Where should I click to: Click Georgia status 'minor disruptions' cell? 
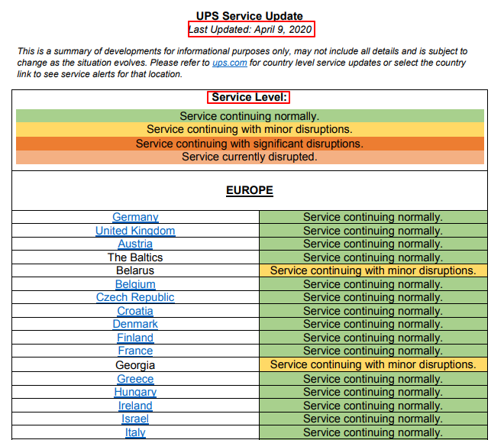[373, 364]
